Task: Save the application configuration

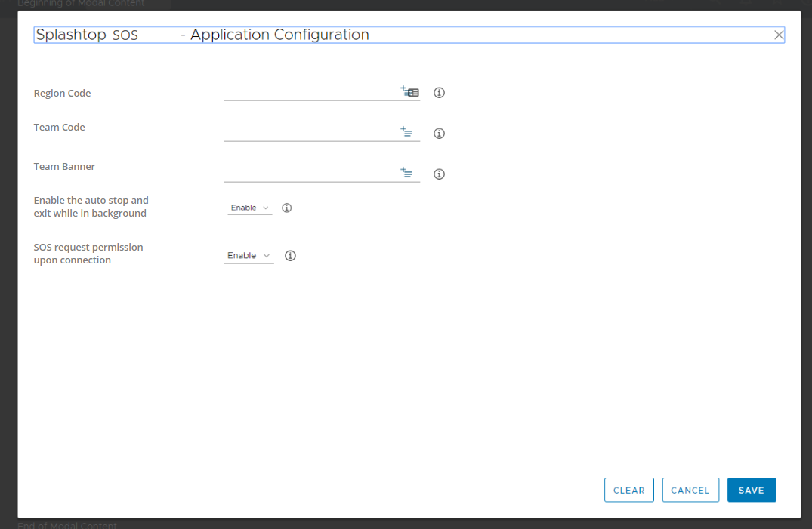Action: click(752, 490)
